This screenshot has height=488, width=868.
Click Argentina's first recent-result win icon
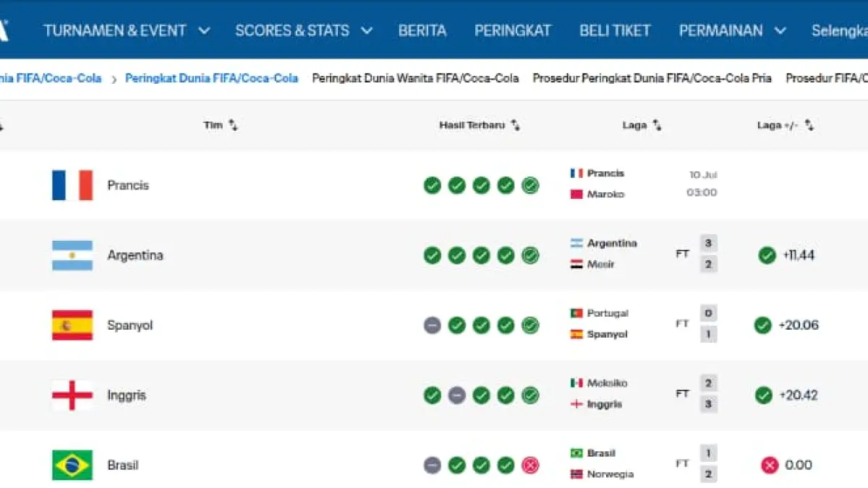click(432, 255)
